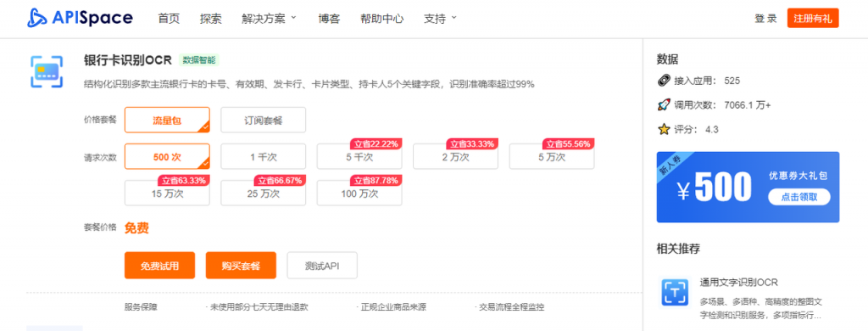
Task: Click the 注册有礼 register button
Action: pos(813,19)
